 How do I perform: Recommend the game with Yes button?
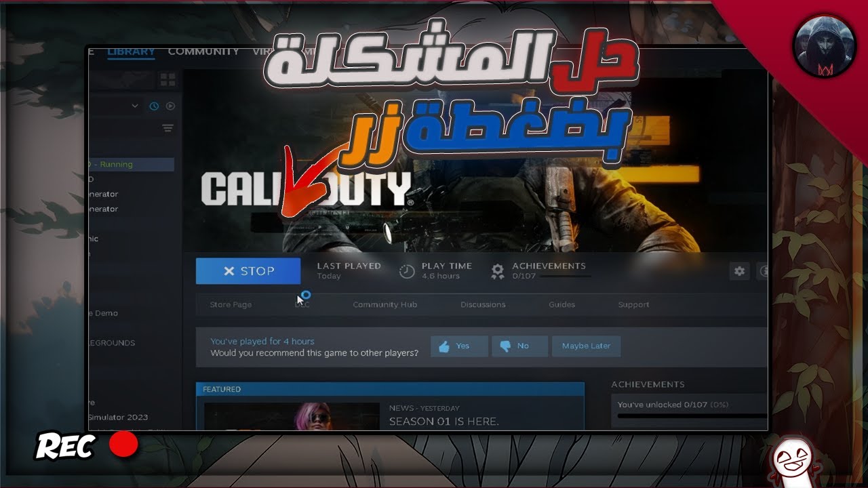[x=459, y=346]
